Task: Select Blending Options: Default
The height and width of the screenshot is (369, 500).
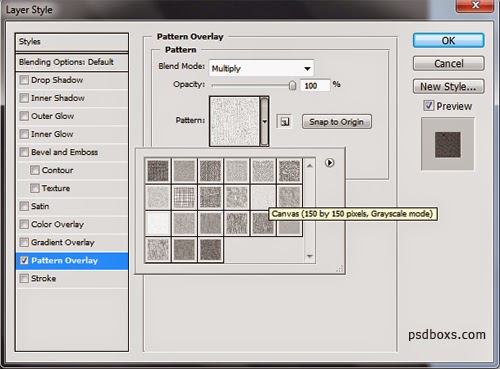Action: tap(72, 62)
